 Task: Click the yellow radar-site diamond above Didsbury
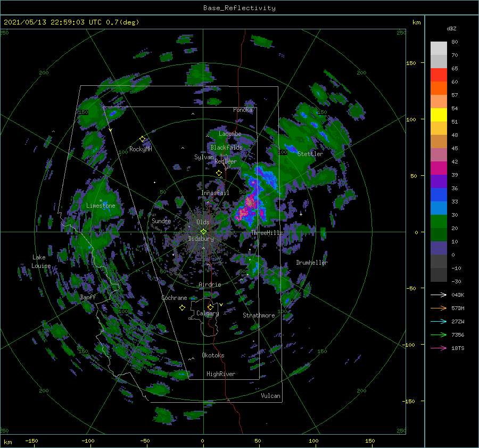203,232
